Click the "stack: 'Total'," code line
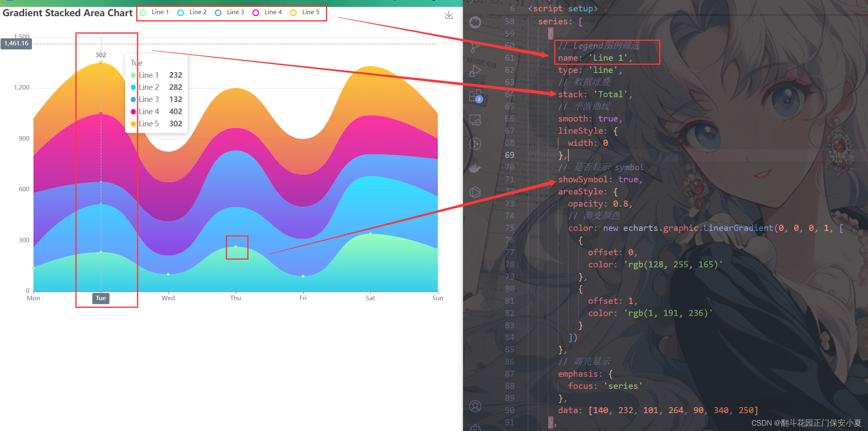 (x=595, y=94)
